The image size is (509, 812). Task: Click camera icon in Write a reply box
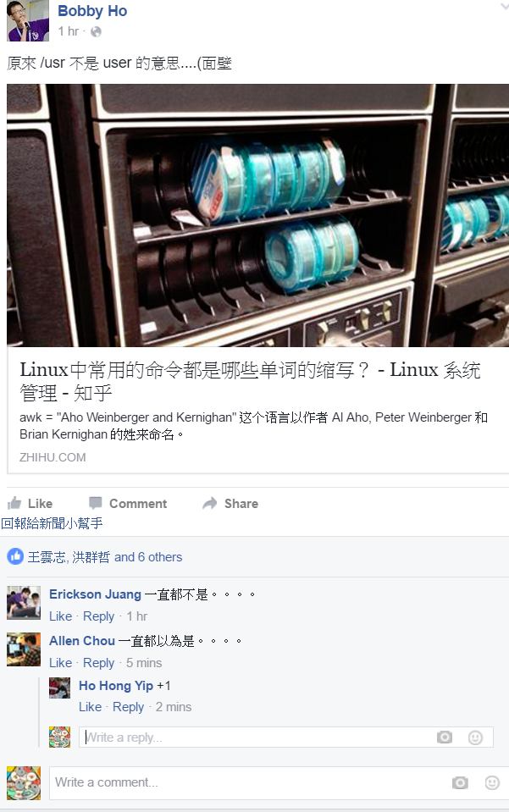click(x=445, y=737)
